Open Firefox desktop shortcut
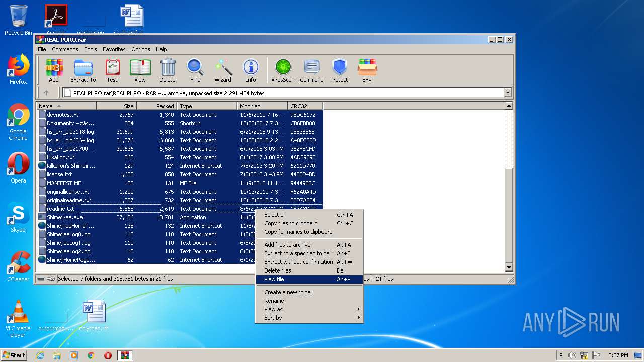 (x=18, y=70)
